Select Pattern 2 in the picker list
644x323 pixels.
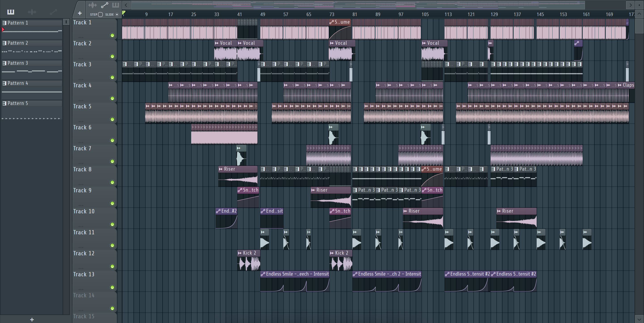pyautogui.click(x=32, y=43)
